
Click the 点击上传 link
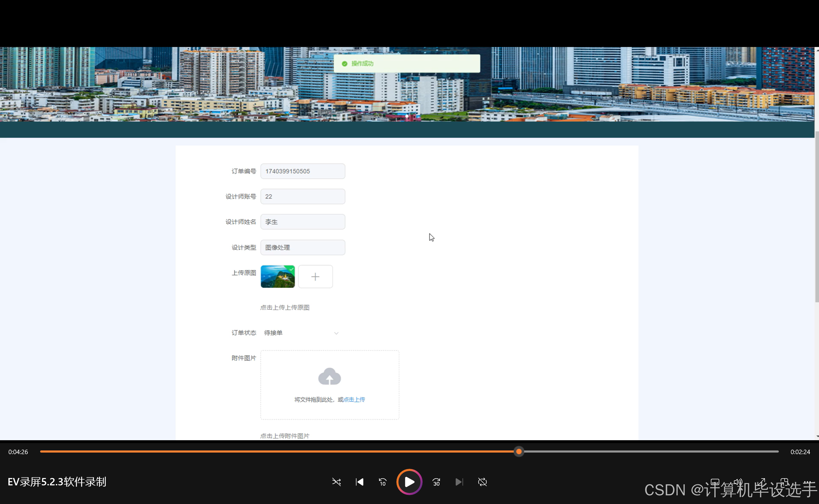[x=354, y=400]
